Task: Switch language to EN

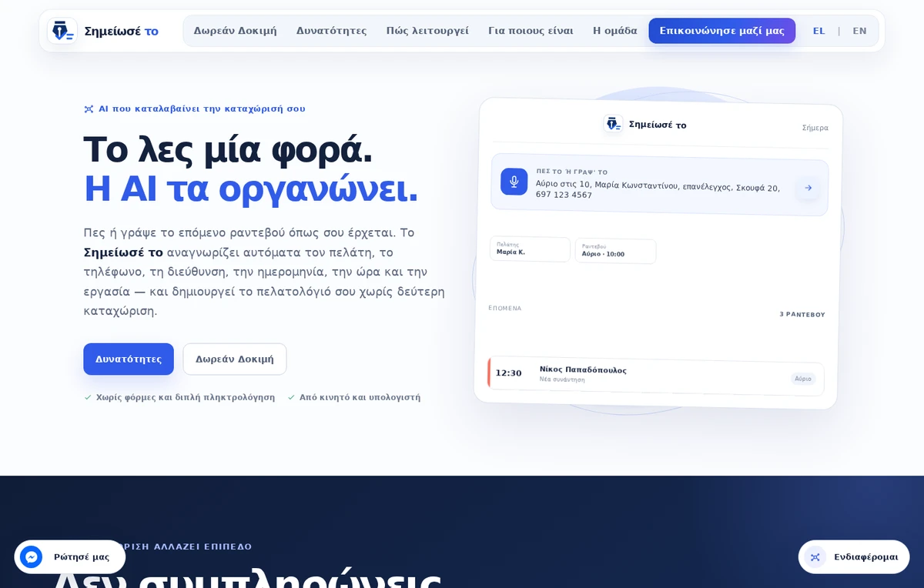Action: click(859, 31)
